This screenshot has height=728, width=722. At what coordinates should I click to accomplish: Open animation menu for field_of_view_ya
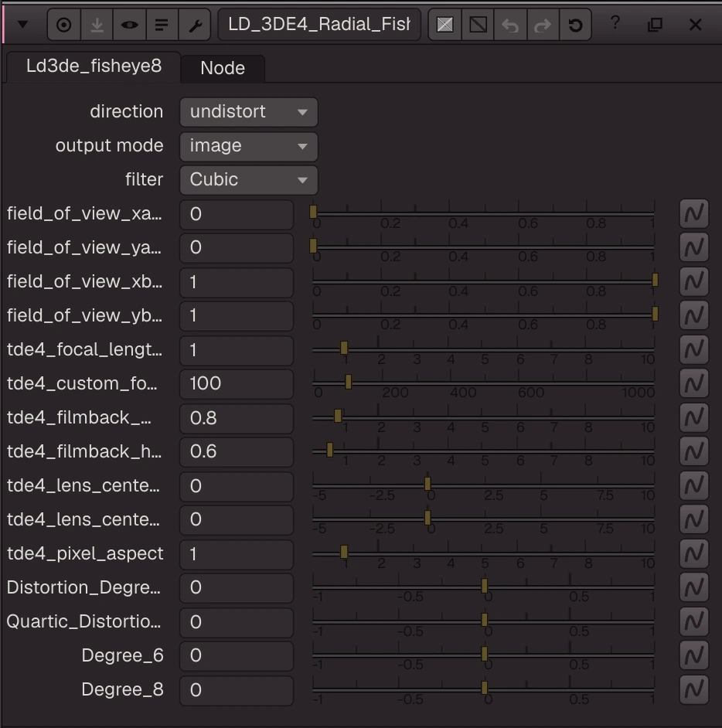point(694,247)
